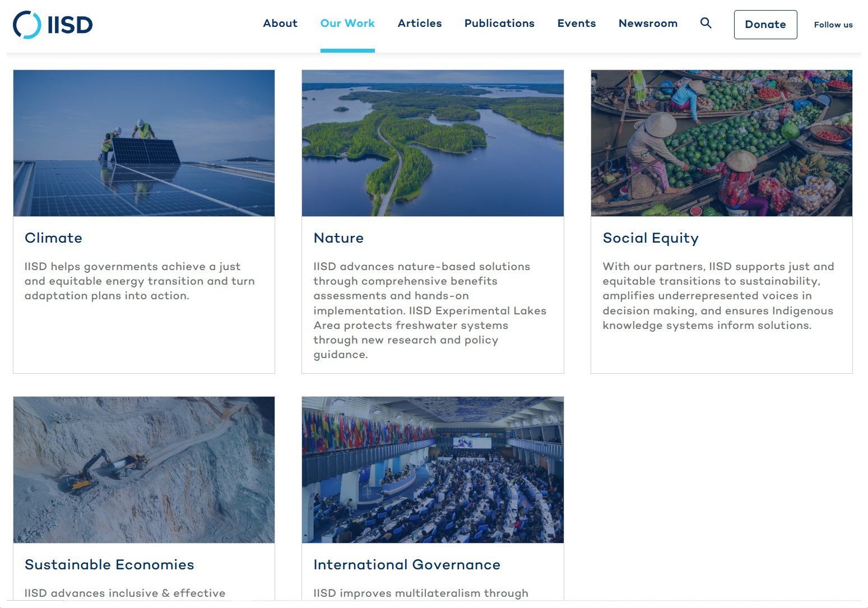
Task: Click the Social Equity floating market photo
Action: pos(722,143)
